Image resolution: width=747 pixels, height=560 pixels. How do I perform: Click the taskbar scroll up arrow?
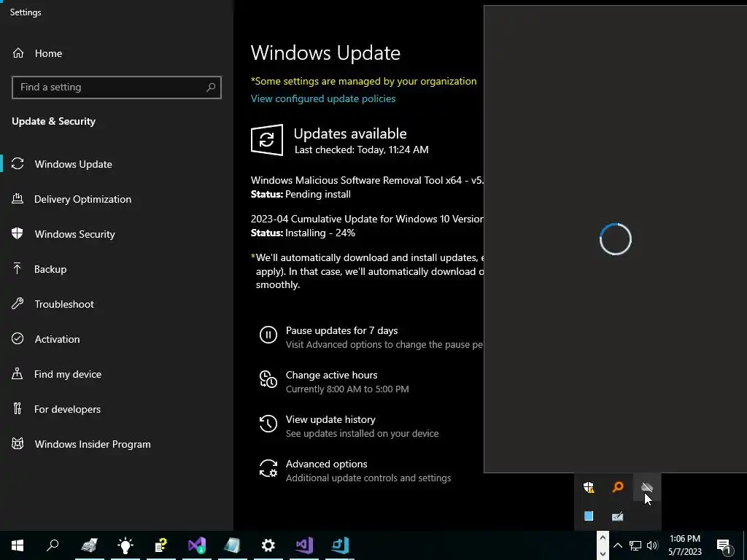coord(603,538)
